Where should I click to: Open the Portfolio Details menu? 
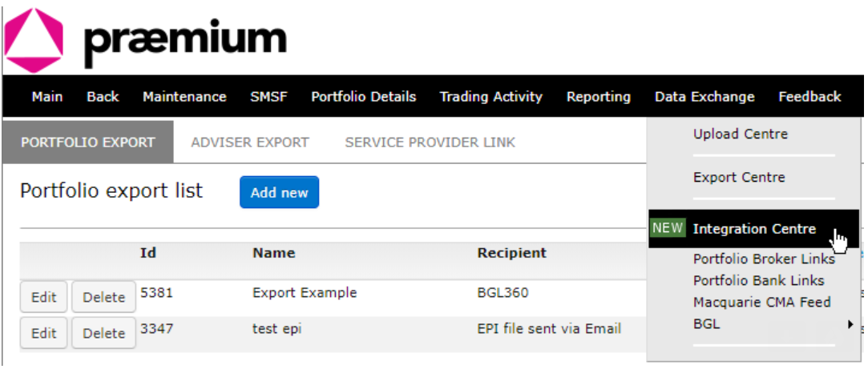point(363,97)
